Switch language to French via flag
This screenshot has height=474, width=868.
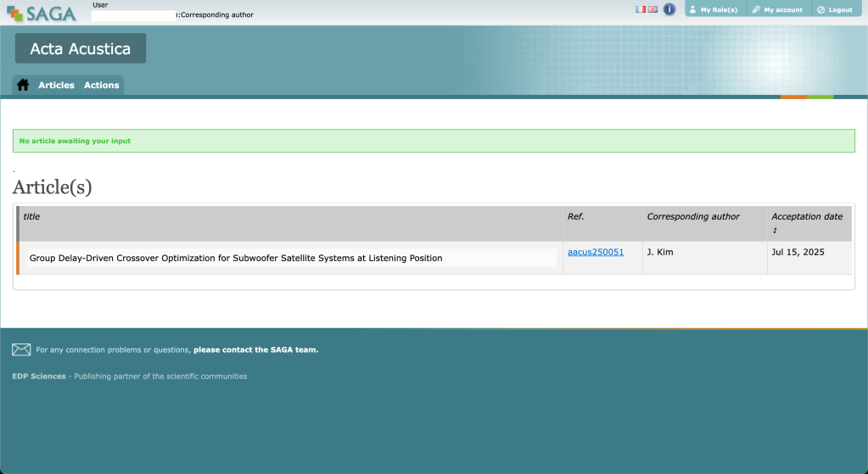point(641,9)
